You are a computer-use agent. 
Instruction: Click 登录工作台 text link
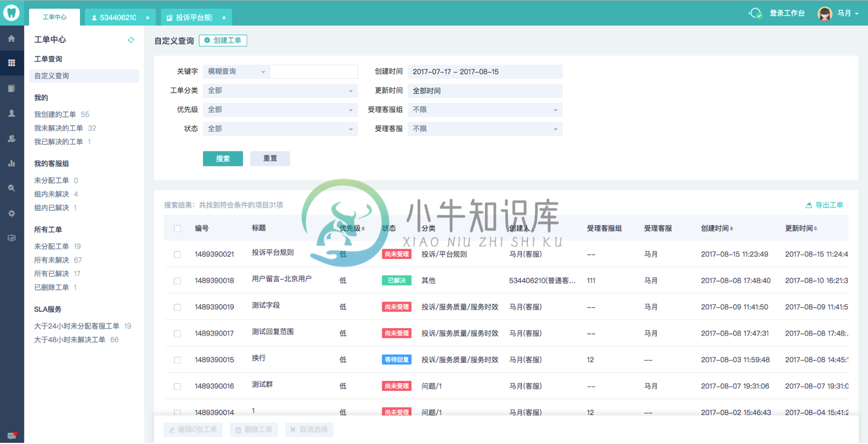(787, 13)
